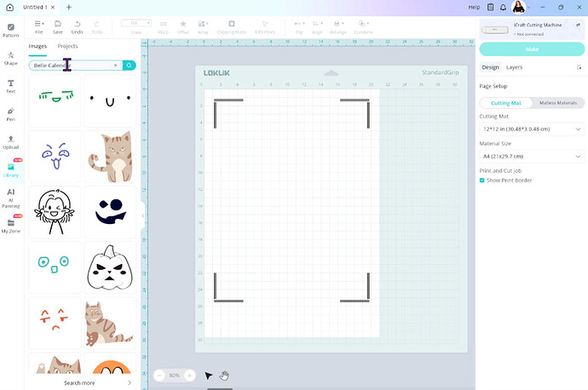The width and height of the screenshot is (588, 390).
Task: Open the Pattern panel in sidebar
Action: 11,30
